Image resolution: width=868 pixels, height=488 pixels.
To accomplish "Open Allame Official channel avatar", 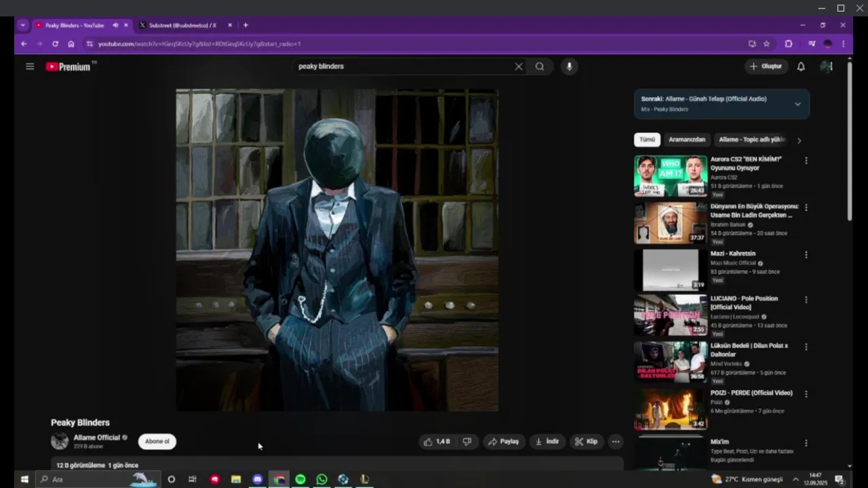I will point(60,441).
